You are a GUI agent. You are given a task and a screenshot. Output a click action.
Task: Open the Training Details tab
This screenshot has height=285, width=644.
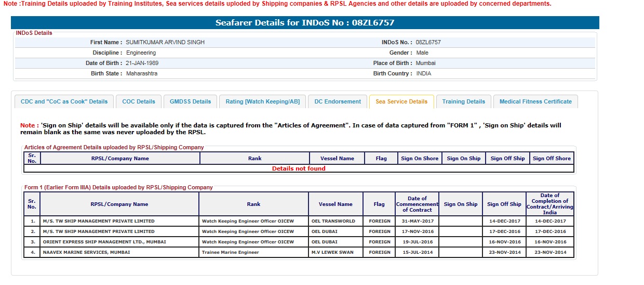click(x=463, y=101)
